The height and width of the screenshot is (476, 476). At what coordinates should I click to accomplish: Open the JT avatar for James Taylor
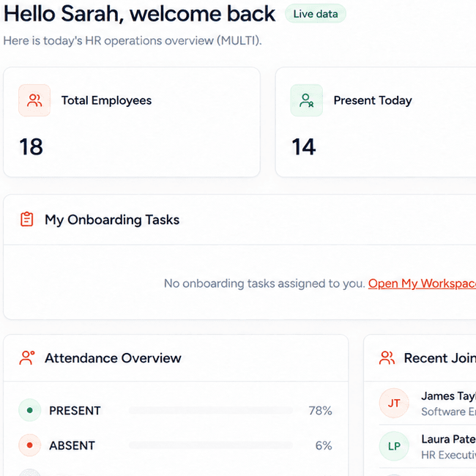394,404
